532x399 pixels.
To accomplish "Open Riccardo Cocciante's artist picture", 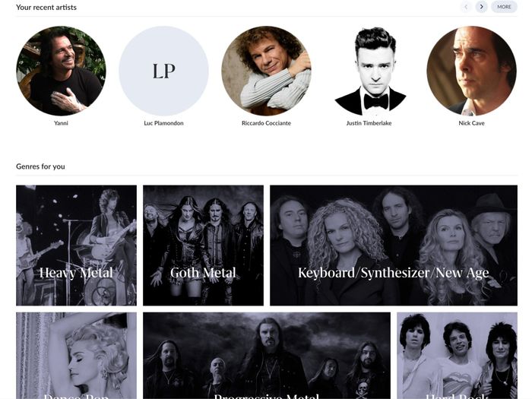I will [x=266, y=71].
